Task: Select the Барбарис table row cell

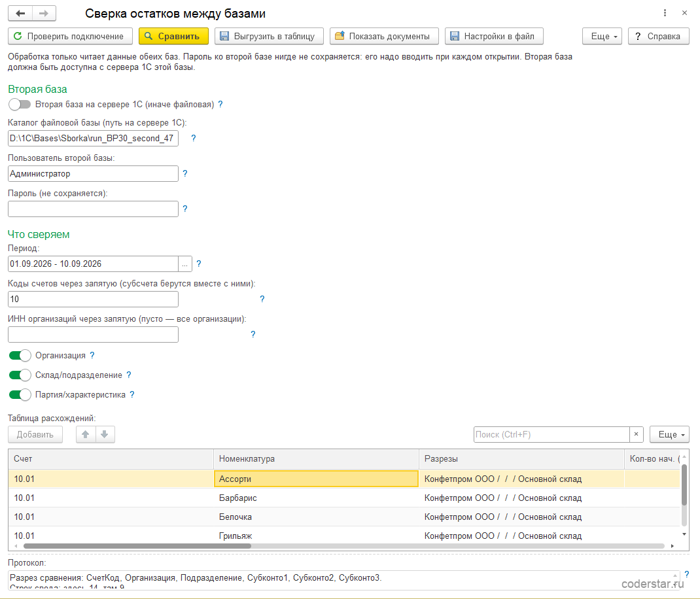Action: point(316,498)
